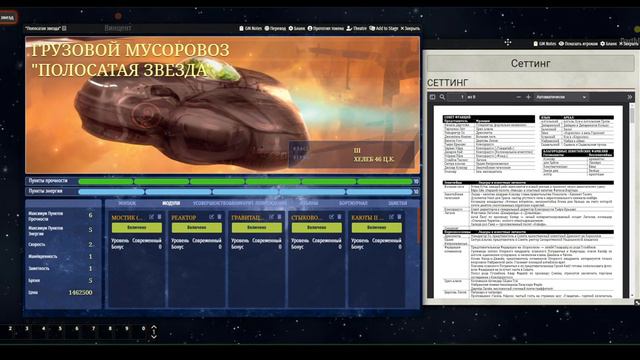Click the Пункты энергии blue bar

coord(246,191)
